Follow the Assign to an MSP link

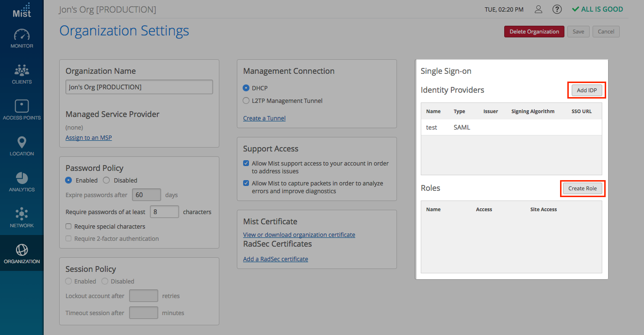pos(89,138)
